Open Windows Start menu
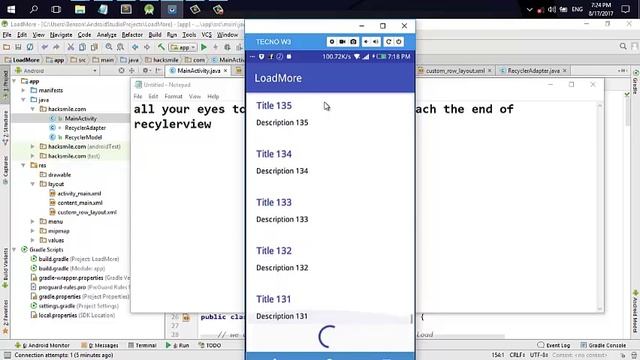 (11, 9)
